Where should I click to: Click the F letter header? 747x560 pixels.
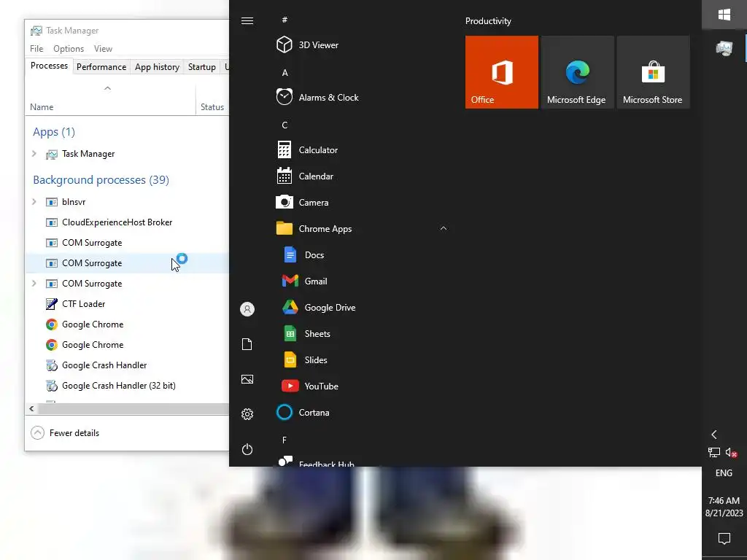(x=285, y=440)
